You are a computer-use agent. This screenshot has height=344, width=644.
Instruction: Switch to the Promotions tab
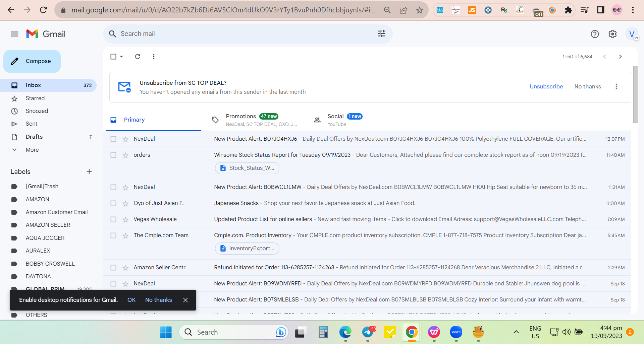click(255, 120)
